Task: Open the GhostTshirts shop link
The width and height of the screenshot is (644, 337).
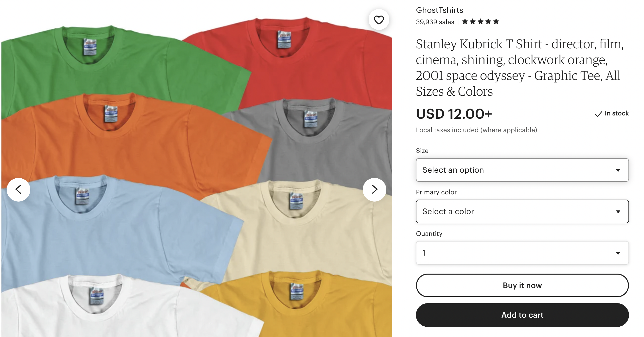Action: click(439, 10)
